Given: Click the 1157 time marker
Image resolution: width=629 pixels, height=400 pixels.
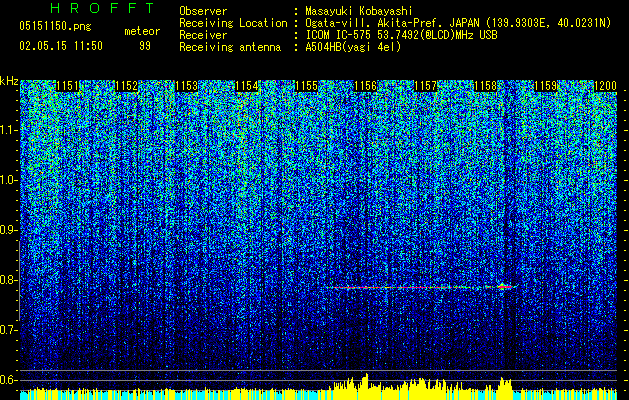Looking at the screenshot, I should coord(426,86).
